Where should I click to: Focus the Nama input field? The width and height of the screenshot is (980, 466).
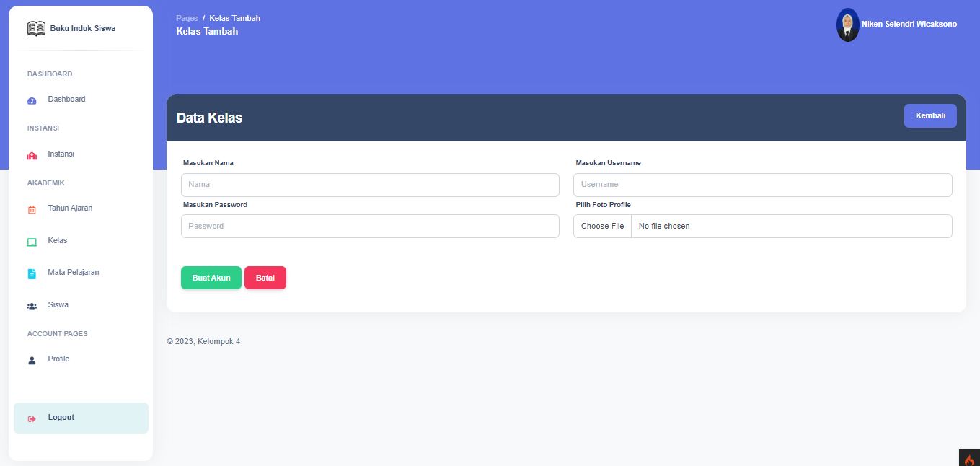click(370, 185)
